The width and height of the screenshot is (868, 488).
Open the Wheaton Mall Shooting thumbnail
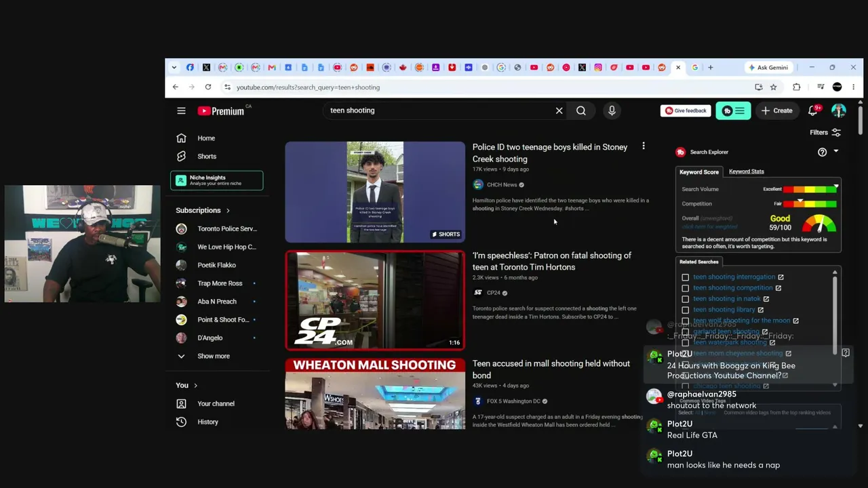click(375, 394)
